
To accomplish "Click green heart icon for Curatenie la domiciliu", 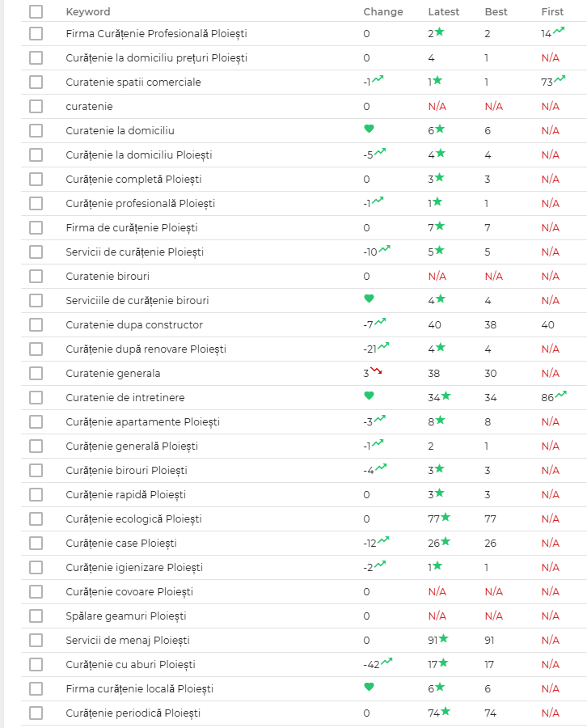I will click(x=369, y=129).
